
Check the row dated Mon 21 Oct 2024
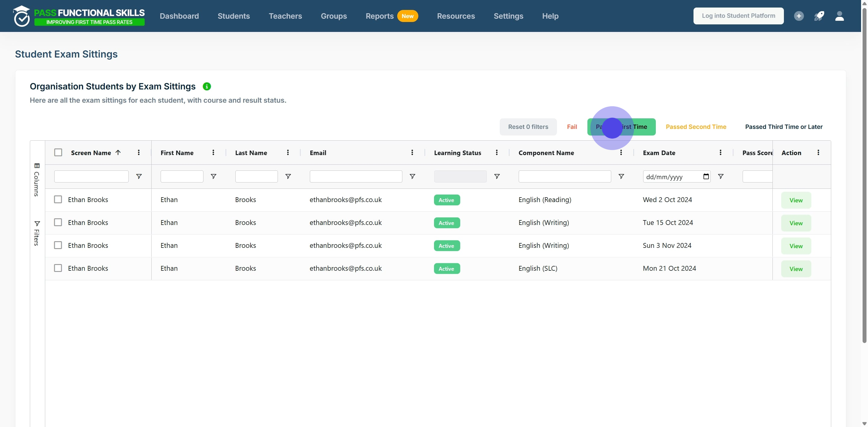click(x=58, y=268)
